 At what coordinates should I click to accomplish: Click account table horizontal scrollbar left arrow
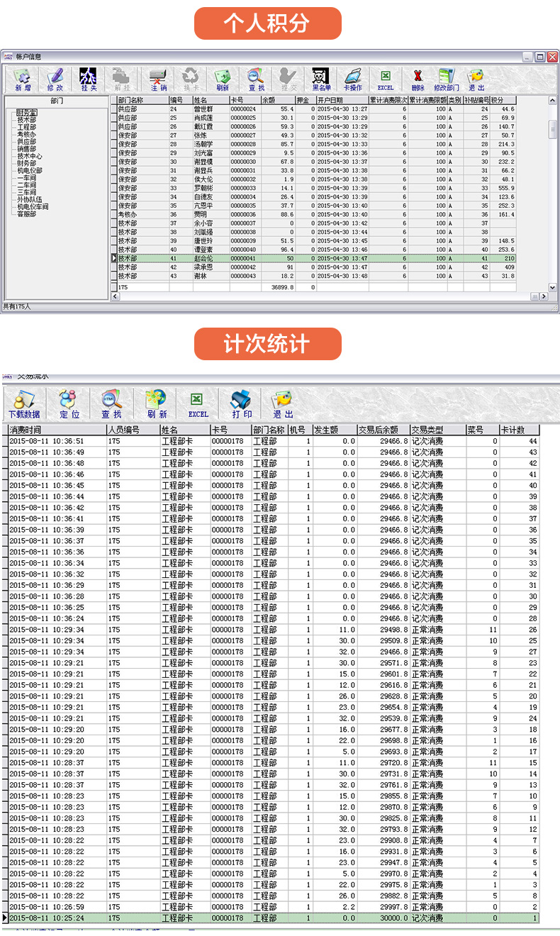click(x=116, y=296)
